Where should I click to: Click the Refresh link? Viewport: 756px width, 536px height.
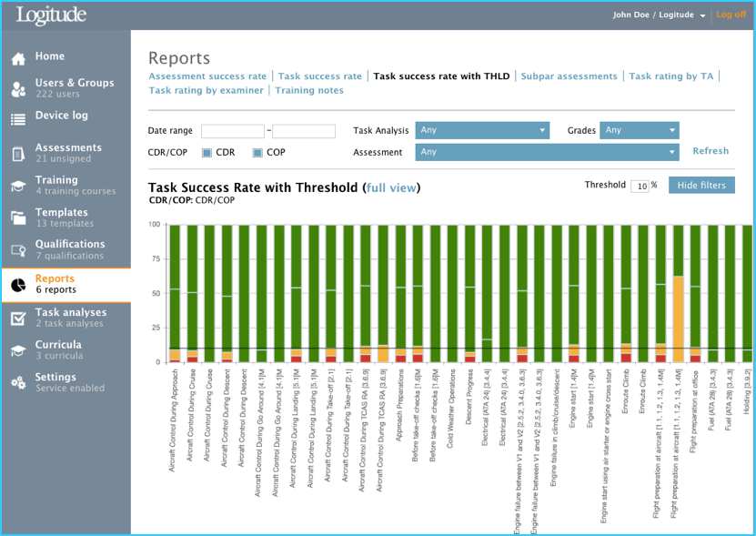point(711,151)
